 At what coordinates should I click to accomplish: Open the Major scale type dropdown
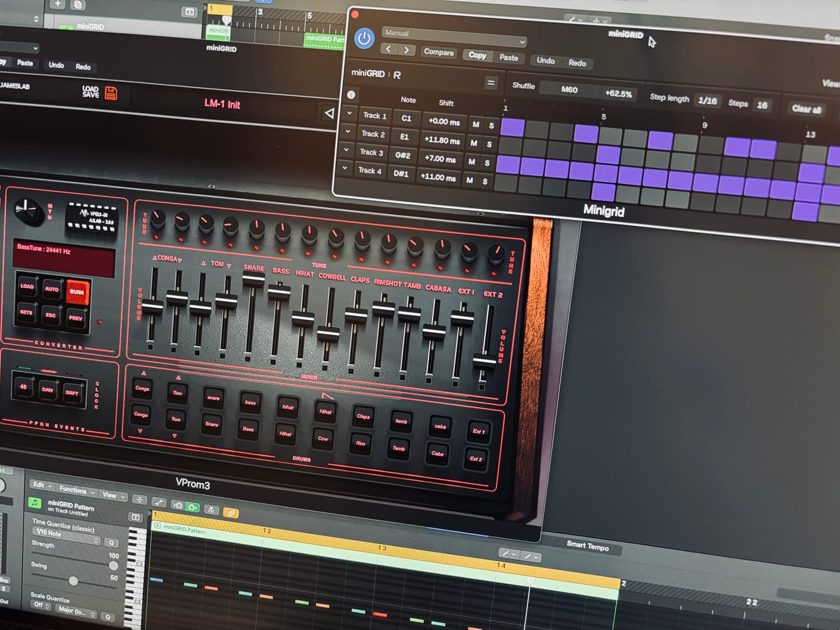76,611
